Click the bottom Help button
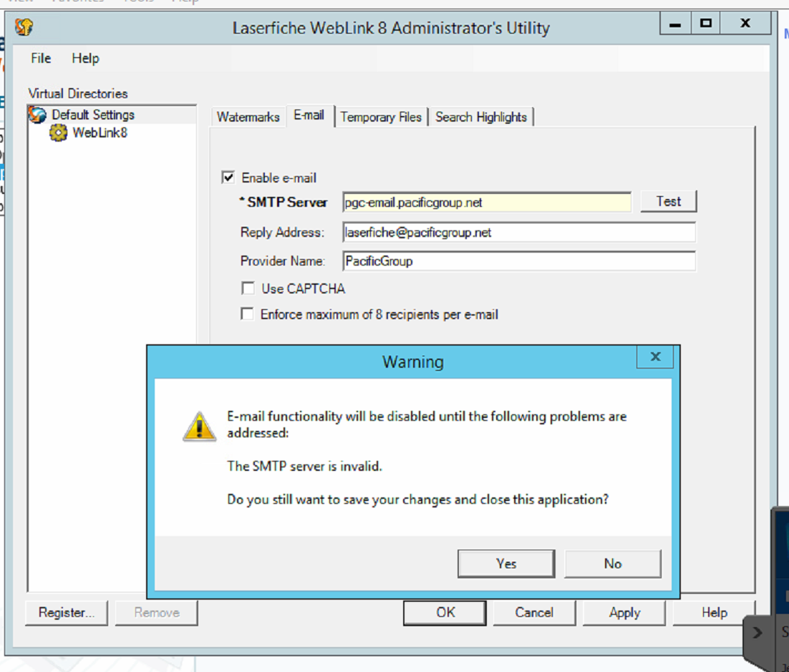Screen dimensions: 789x672 [x=714, y=613]
